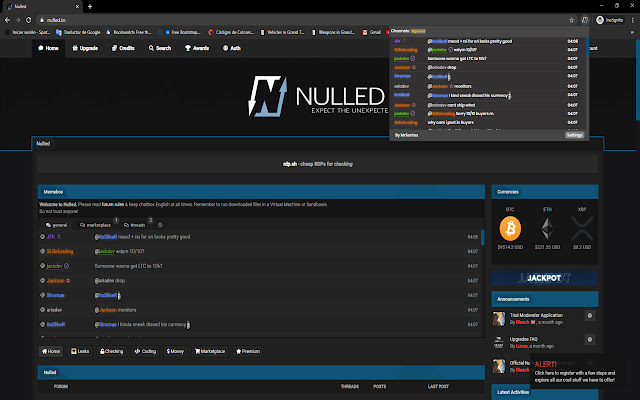The width and height of the screenshot is (640, 400).
Task: Click the badge icon beside jackdev in shoutbox
Action: click(x=42, y=266)
